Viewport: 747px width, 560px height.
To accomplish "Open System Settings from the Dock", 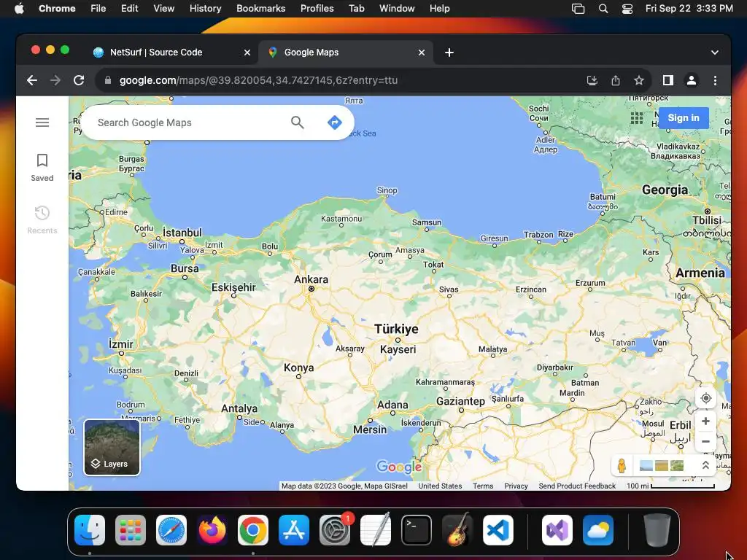I will (335, 530).
